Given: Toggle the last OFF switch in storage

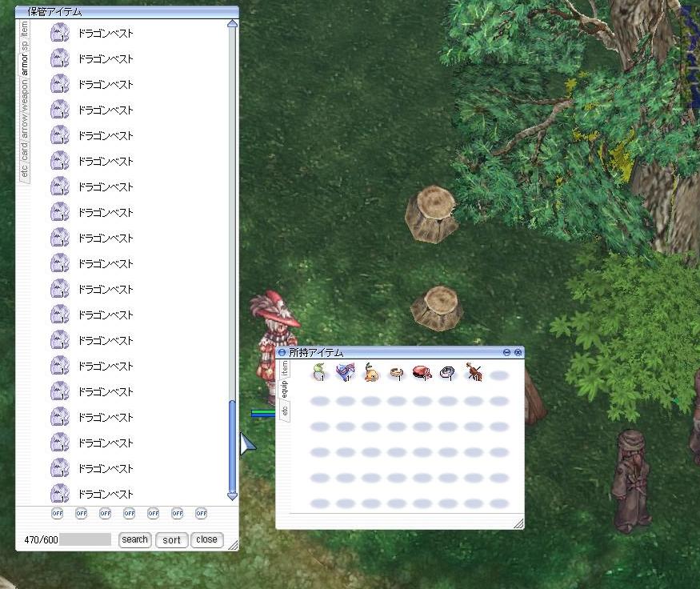Looking at the screenshot, I should click(x=202, y=514).
